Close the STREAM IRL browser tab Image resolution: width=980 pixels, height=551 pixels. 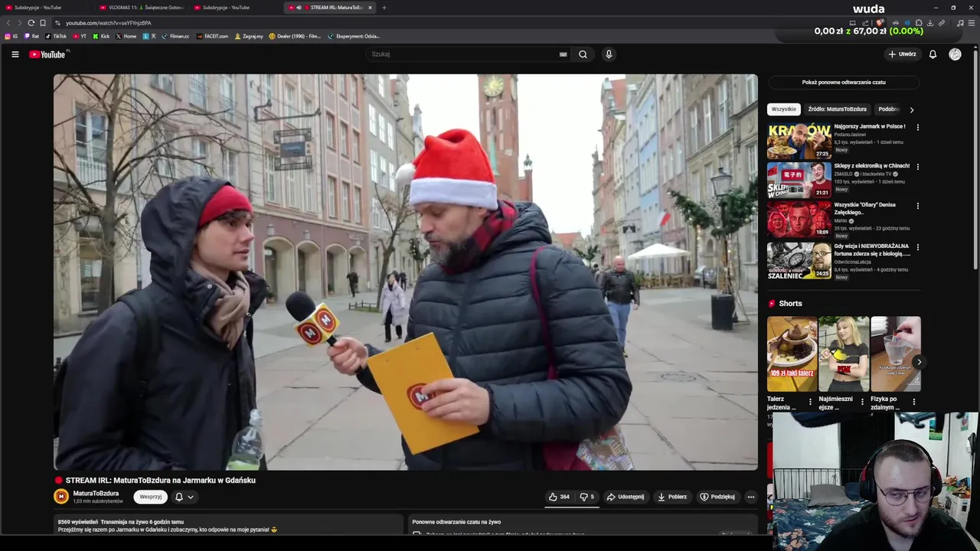point(370,8)
